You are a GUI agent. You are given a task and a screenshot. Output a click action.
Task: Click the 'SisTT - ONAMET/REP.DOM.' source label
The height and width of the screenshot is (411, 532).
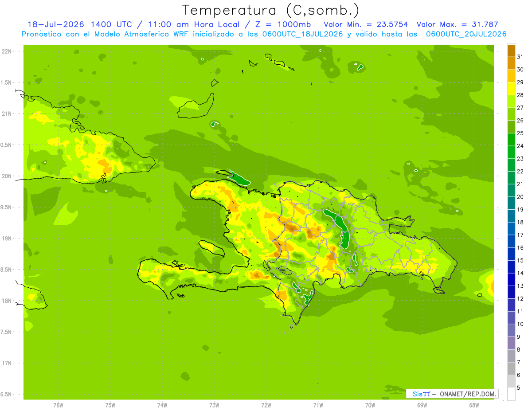click(x=452, y=394)
